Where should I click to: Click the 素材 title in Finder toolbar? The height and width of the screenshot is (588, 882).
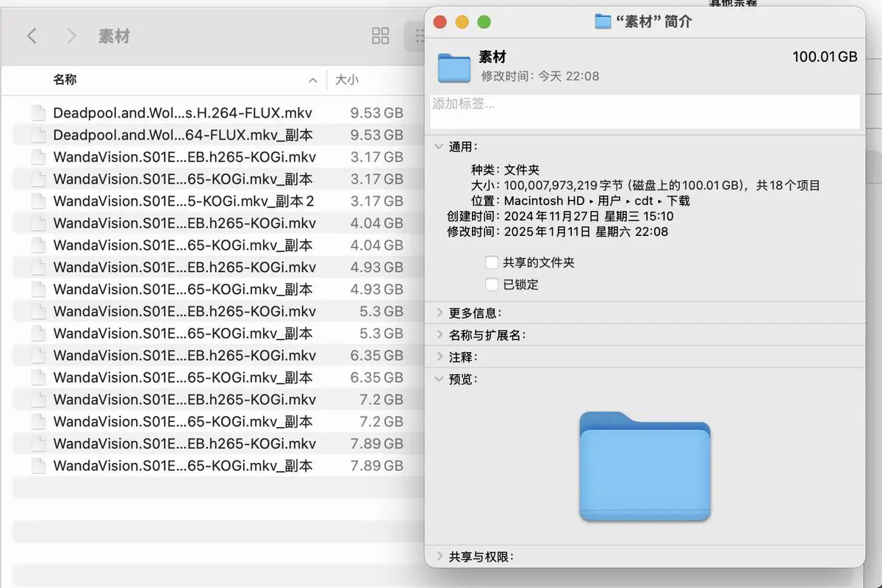click(114, 36)
